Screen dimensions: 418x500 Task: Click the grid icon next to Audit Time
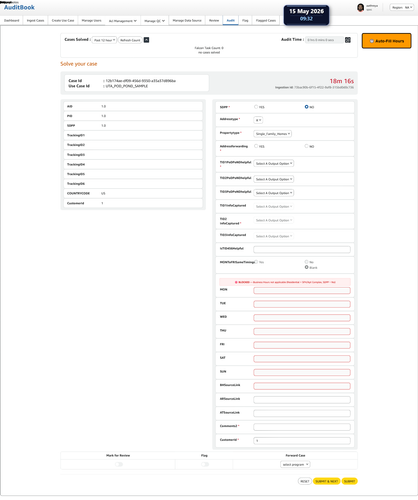pos(348,40)
